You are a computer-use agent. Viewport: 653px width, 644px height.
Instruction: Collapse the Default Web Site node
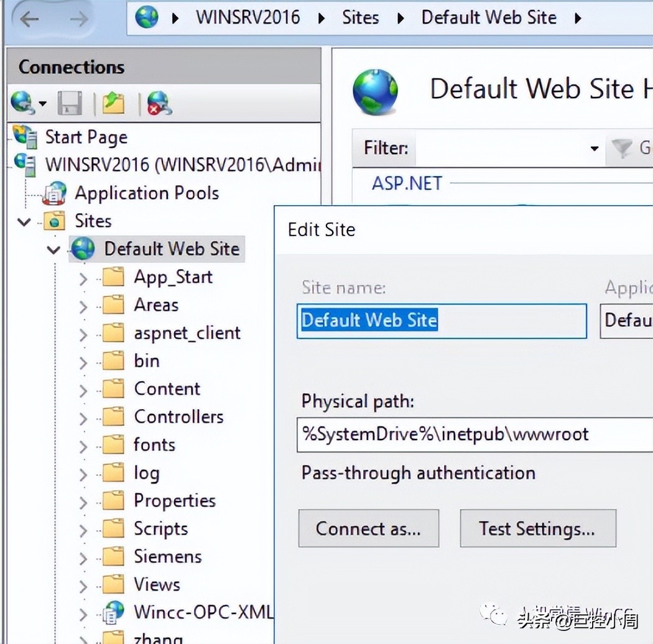coord(53,250)
